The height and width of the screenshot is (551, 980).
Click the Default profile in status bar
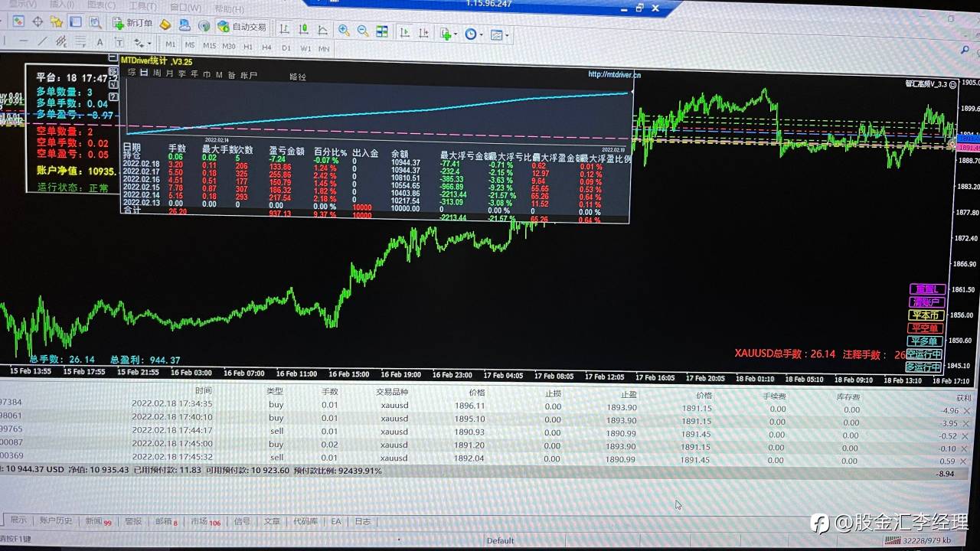(500, 540)
